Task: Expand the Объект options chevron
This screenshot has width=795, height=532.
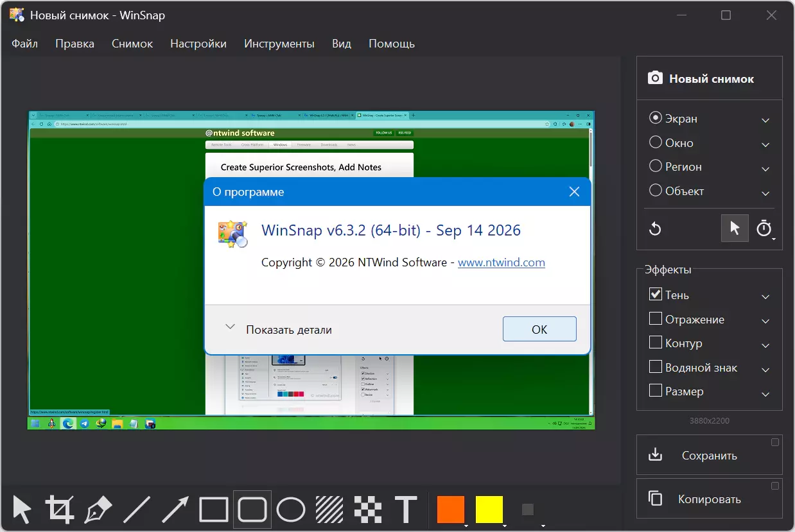Action: (x=765, y=193)
